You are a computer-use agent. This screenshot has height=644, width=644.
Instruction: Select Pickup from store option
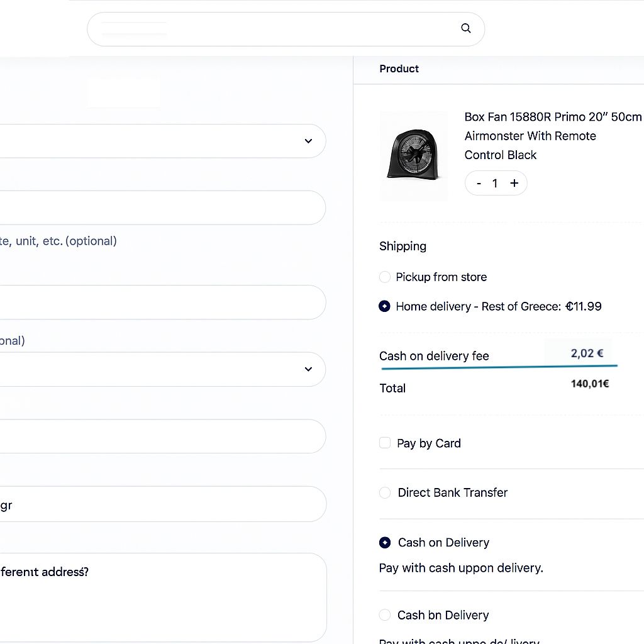tap(385, 277)
